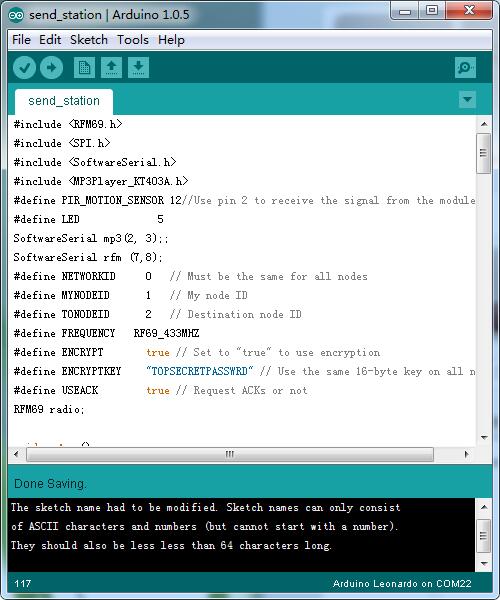Click the Upload arrow button
This screenshot has height=600, width=500.
(52, 68)
